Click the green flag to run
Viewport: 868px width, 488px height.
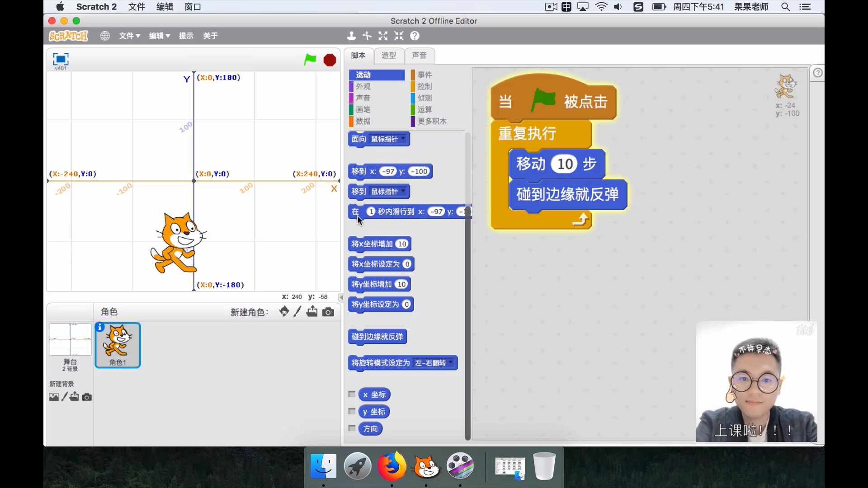[310, 60]
